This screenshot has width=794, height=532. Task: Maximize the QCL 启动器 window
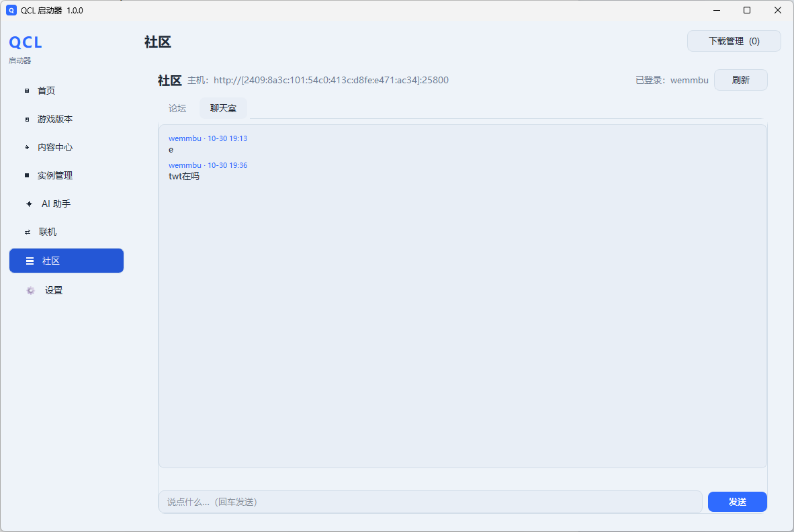747,10
